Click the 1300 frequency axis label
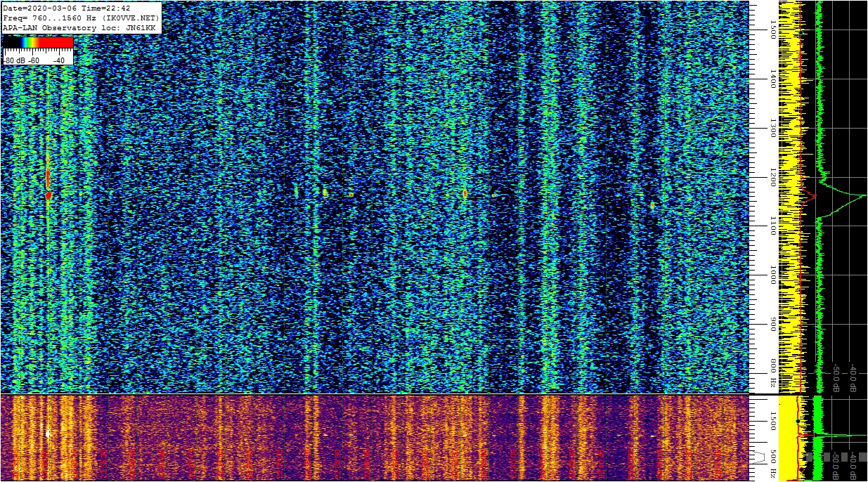Screen dimensions: 868x482 pyautogui.click(x=773, y=128)
